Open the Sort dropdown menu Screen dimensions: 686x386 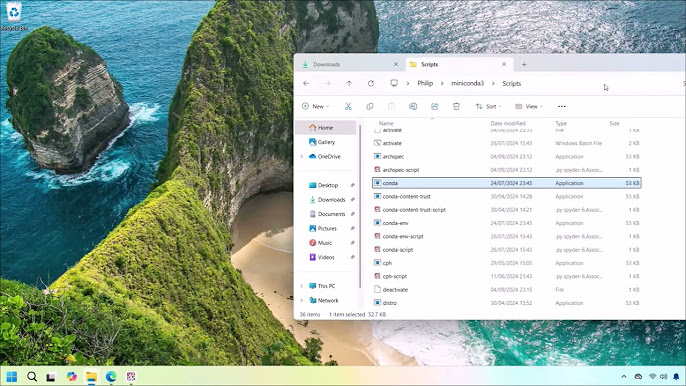click(x=488, y=106)
